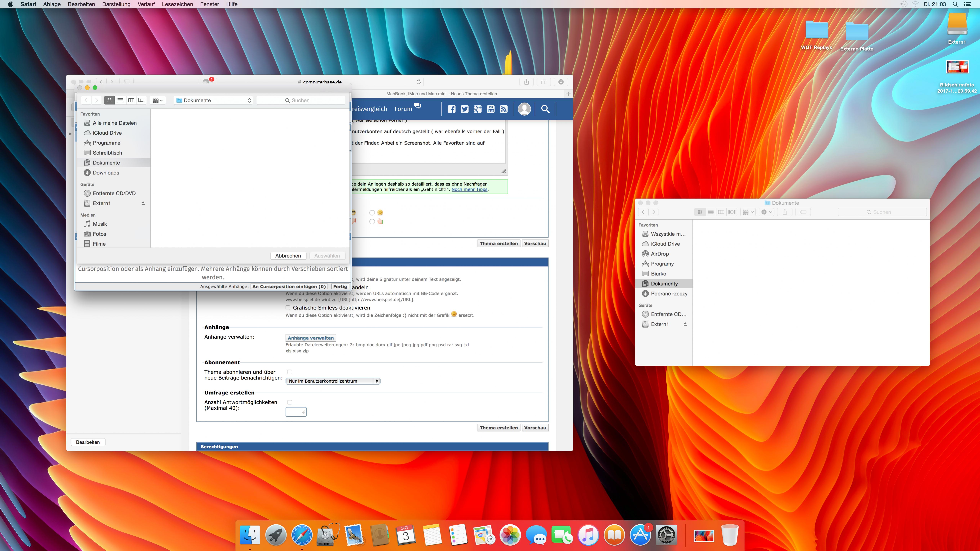Open the App Store from the Dock
This screenshot has height=551, width=980.
pyautogui.click(x=640, y=535)
